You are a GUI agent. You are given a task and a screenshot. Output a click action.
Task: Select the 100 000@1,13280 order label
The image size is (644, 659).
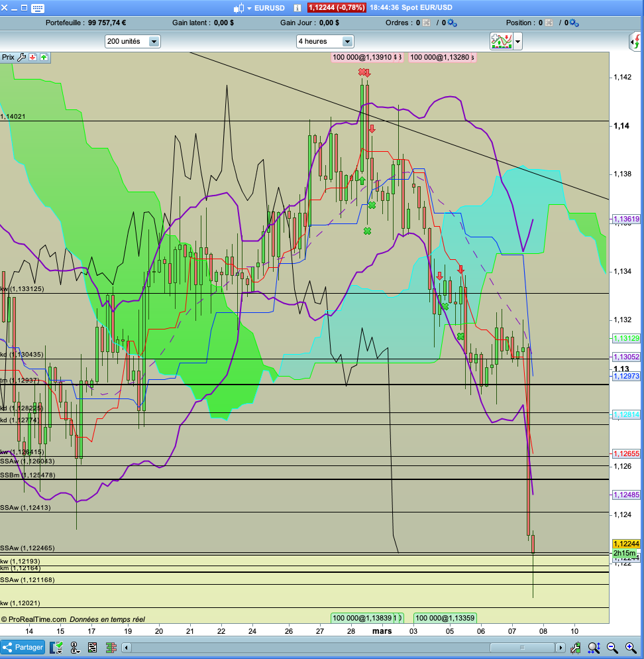(441, 57)
